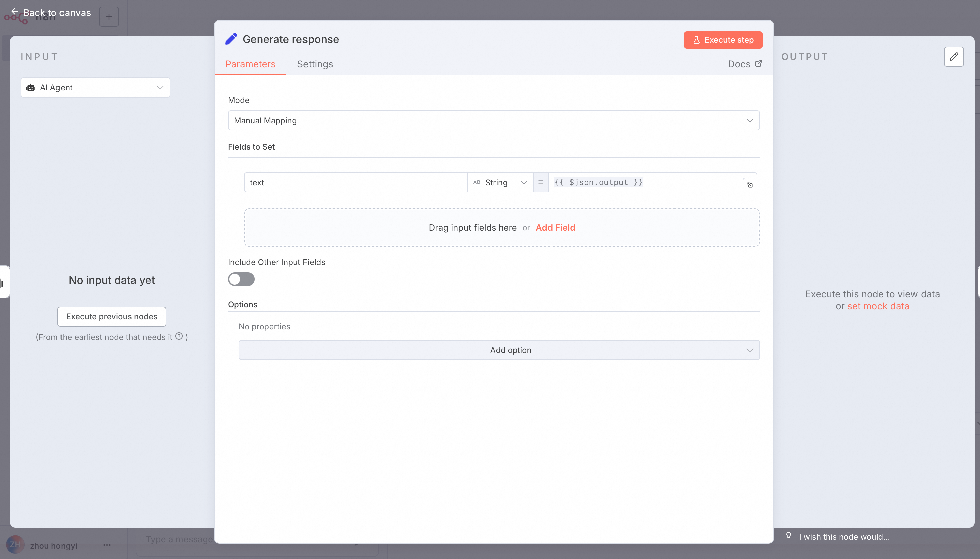Click the blue pencil node icon

(231, 39)
